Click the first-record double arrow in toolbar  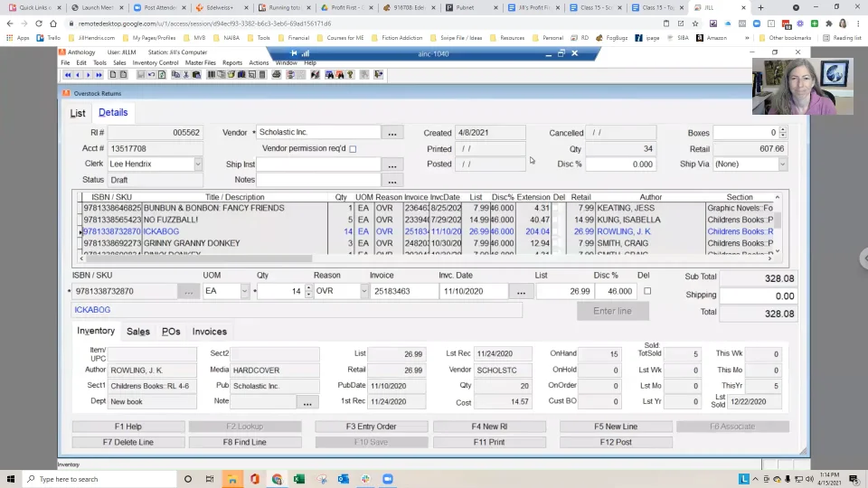[x=68, y=75]
